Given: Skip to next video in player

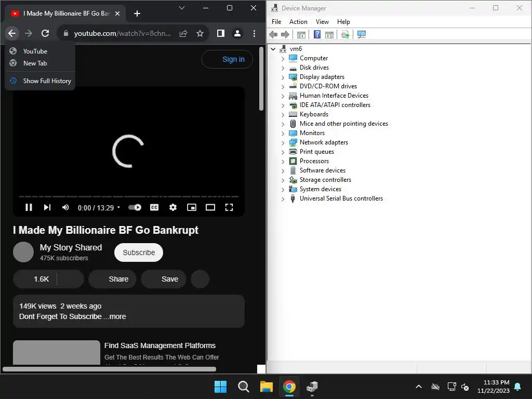Looking at the screenshot, I should coord(47,207).
